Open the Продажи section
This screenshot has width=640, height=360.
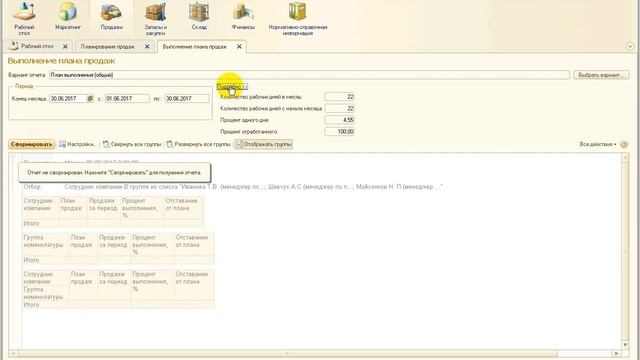[x=111, y=16]
